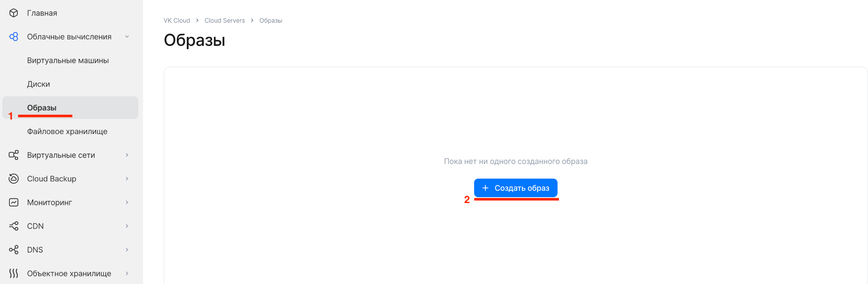Expand the Мониторинг submenu arrow
Screen dimensions: 868x284
pyautogui.click(x=127, y=202)
